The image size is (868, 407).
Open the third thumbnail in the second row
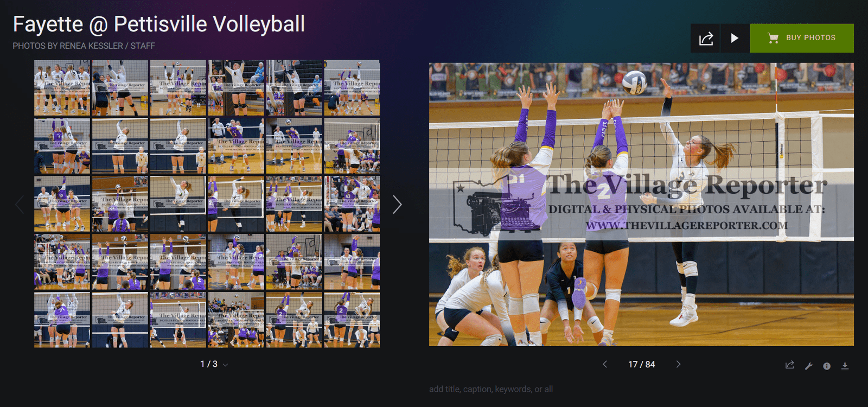[178, 145]
